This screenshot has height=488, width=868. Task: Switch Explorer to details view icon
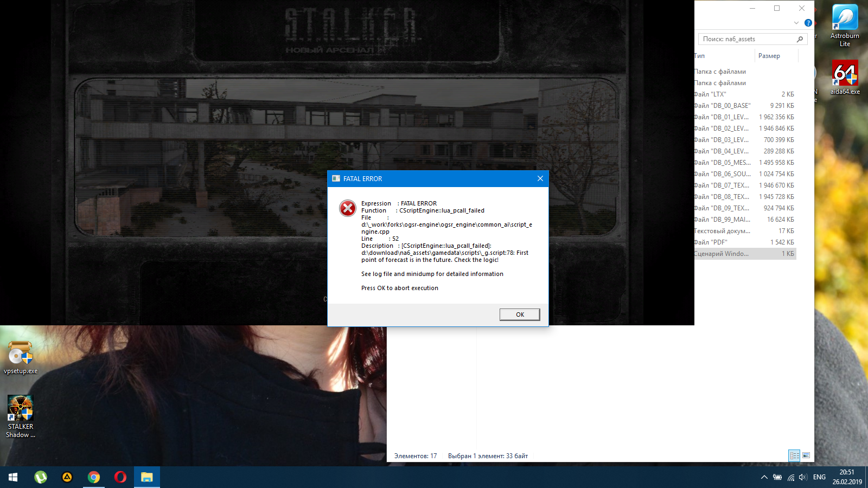coord(795,455)
